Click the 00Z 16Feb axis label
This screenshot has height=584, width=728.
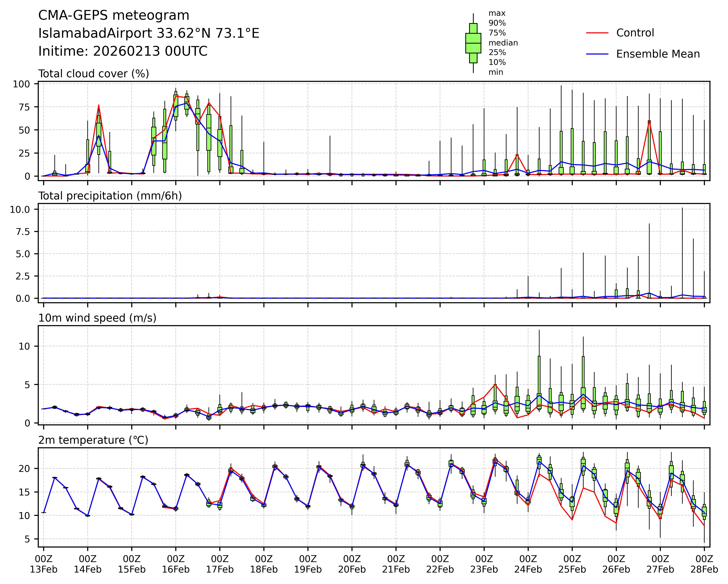click(x=176, y=564)
